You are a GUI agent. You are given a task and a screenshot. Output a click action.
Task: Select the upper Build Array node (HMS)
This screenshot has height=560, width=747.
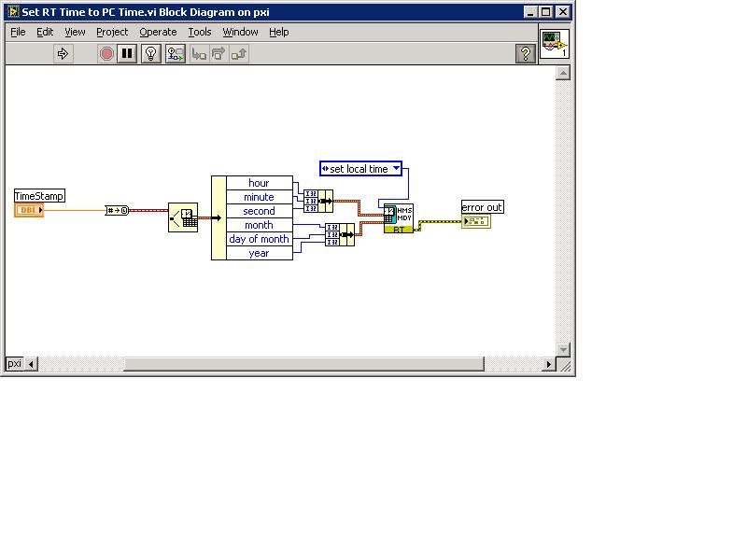pyautogui.click(x=318, y=201)
